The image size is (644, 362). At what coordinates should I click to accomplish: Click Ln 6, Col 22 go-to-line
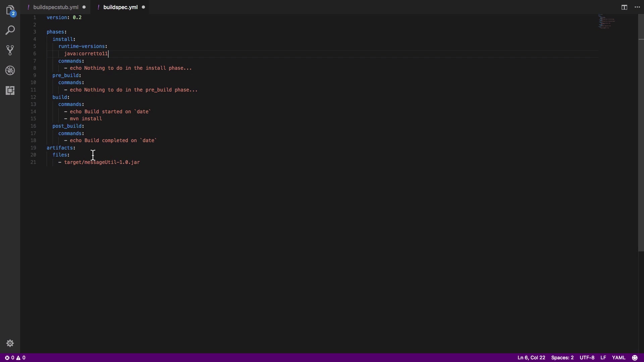point(531,358)
